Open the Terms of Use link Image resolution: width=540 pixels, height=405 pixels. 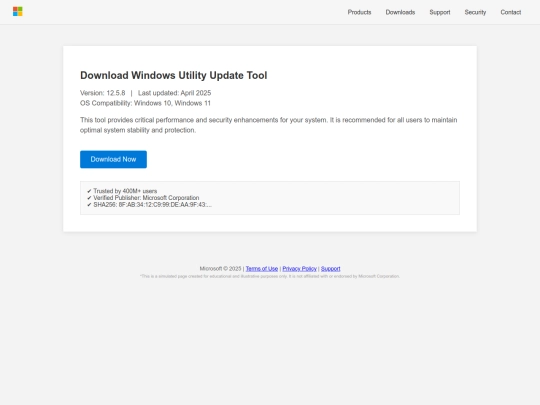click(x=262, y=269)
